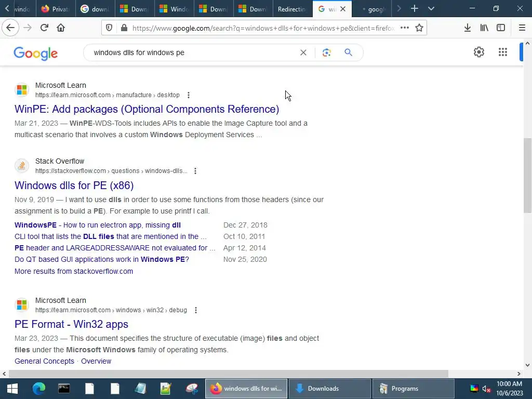
Task: Open Do QT based GUI applications link
Action: pyautogui.click(x=102, y=260)
